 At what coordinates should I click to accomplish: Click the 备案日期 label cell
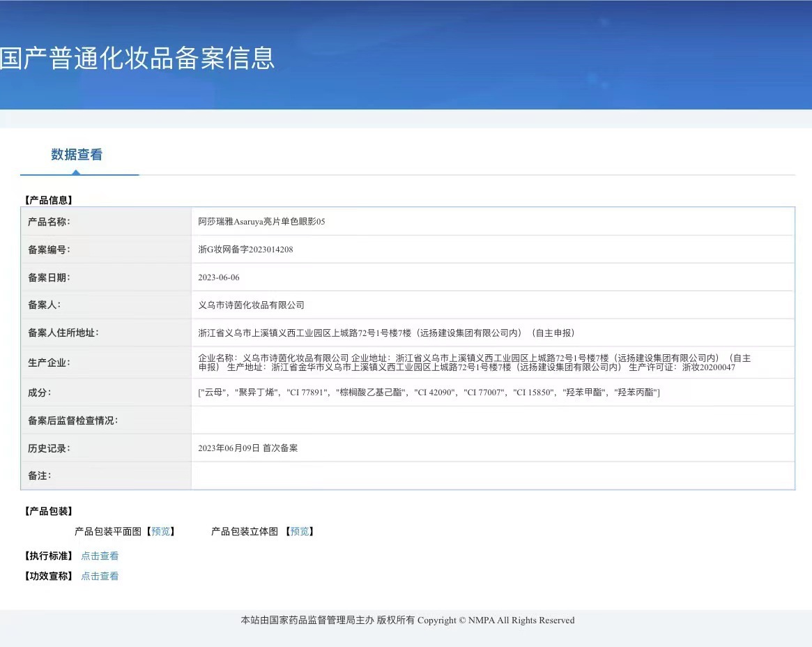(106, 277)
